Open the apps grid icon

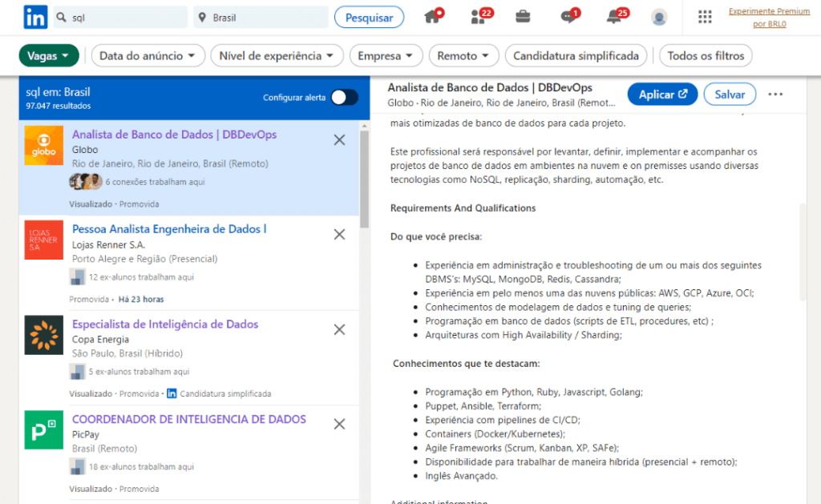point(705,18)
